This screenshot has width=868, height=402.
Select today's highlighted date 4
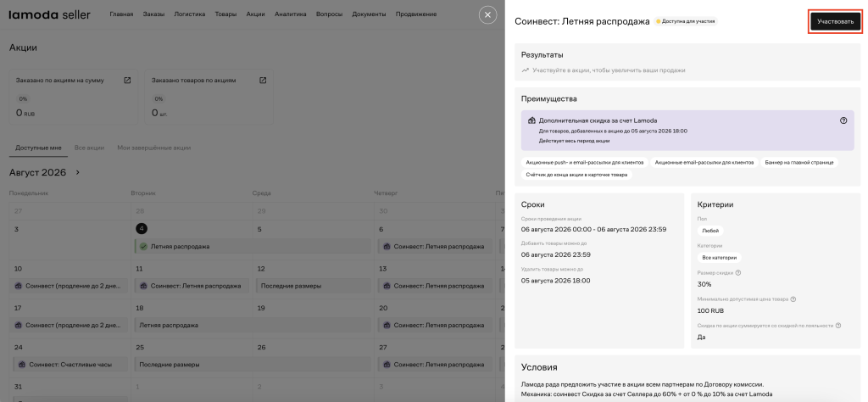tap(142, 229)
